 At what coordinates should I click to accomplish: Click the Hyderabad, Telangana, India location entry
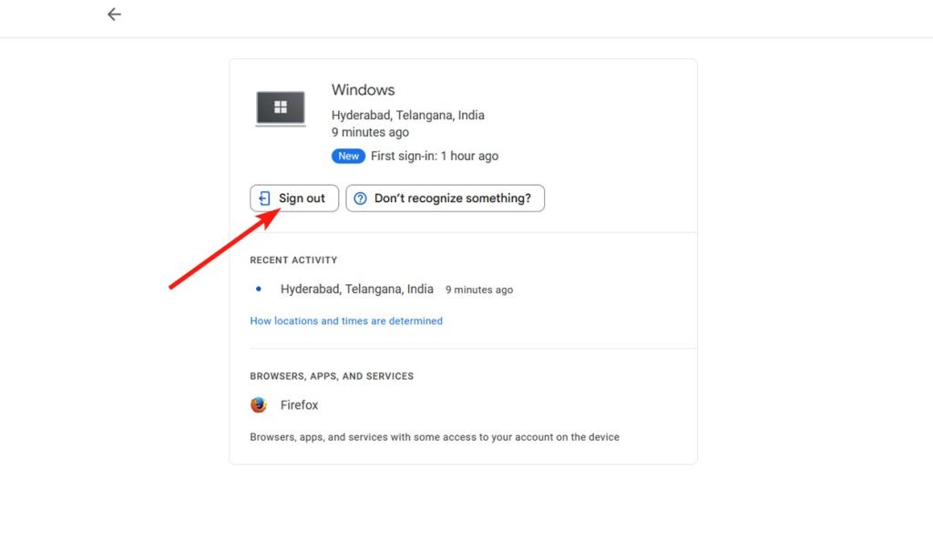click(356, 289)
